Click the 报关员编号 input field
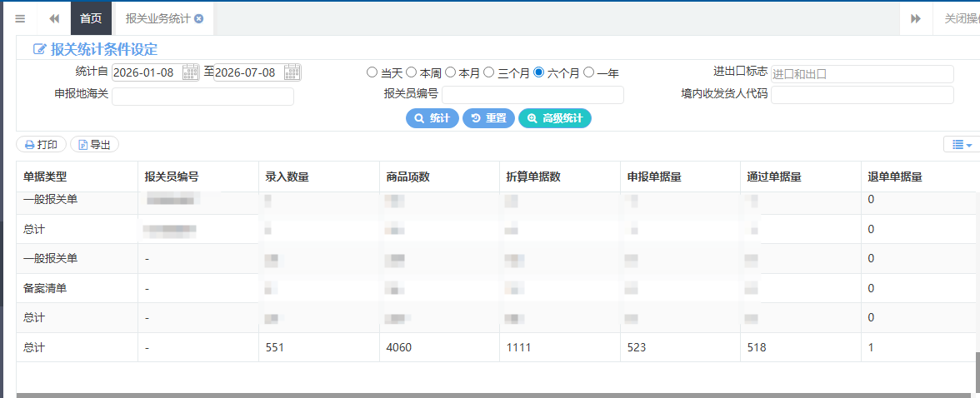The image size is (980, 398). tap(532, 95)
